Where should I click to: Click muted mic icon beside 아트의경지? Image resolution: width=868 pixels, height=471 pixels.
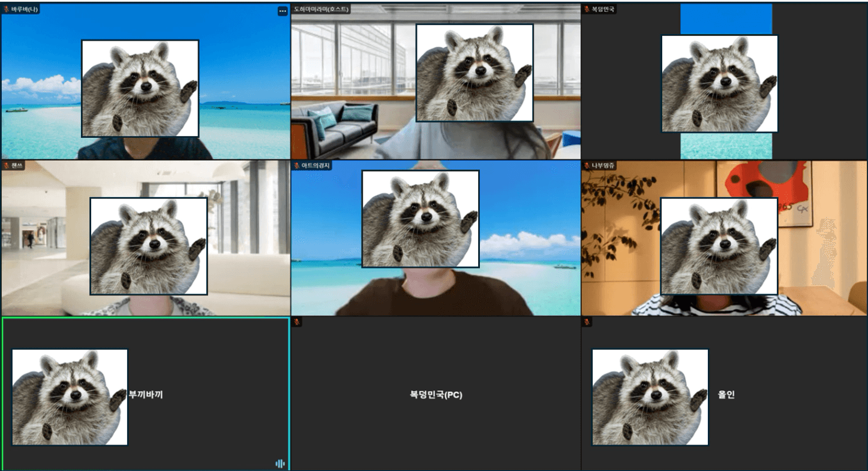tap(296, 165)
